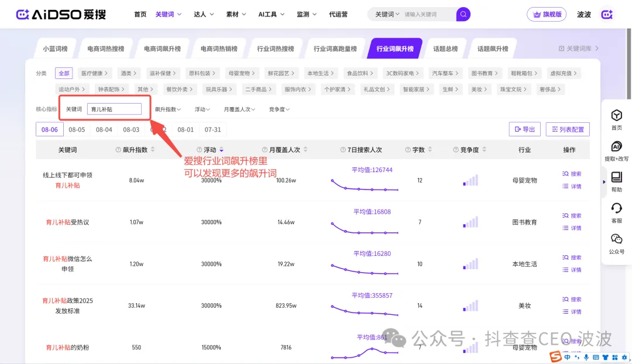Click the AiDSO爱搜 logo
632x364 pixels.
coord(61,14)
